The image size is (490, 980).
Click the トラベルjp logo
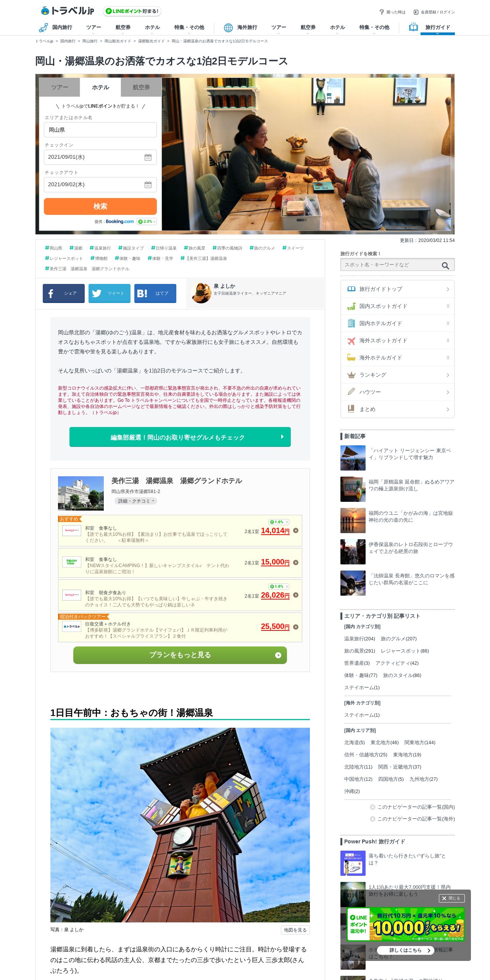tap(67, 11)
